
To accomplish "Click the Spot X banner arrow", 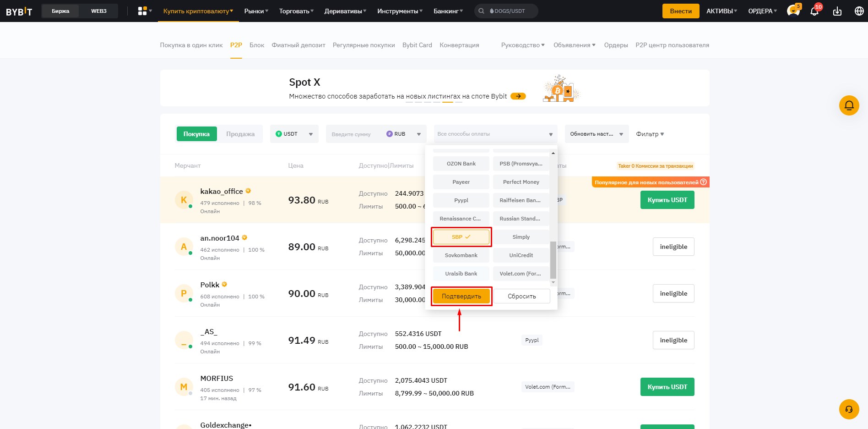I will pyautogui.click(x=518, y=96).
